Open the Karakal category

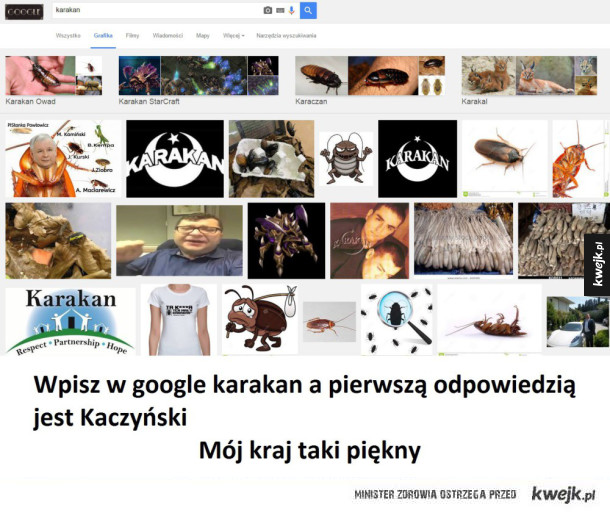529,81
